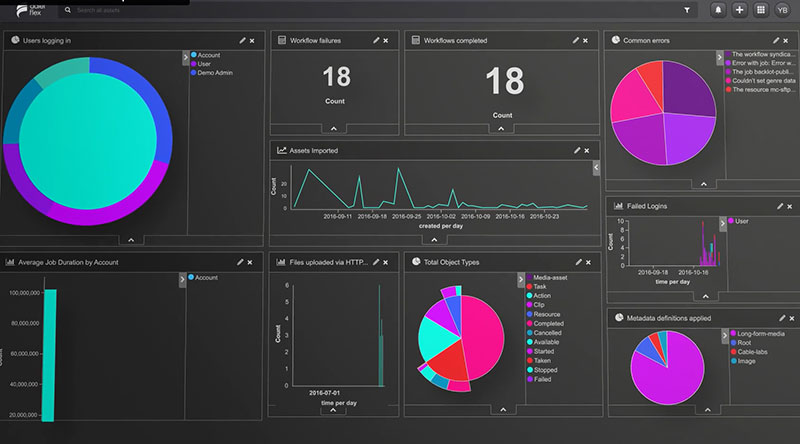Collapse Metadata definitions panel bottom chevron
The height and width of the screenshot is (444, 800).
pyautogui.click(x=708, y=409)
